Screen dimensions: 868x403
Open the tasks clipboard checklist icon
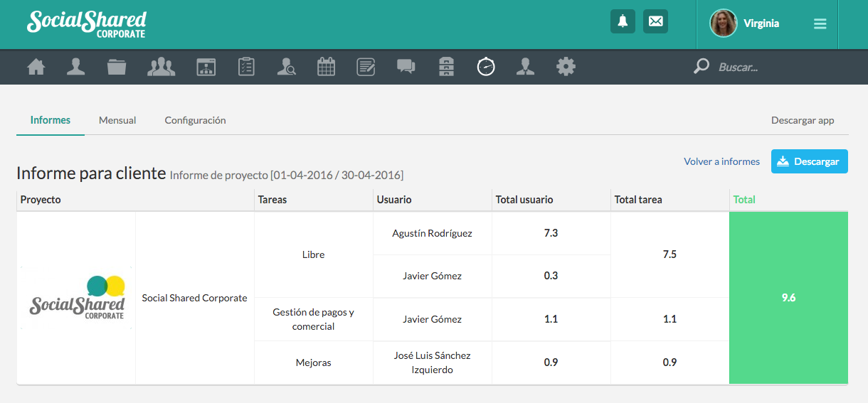click(246, 67)
